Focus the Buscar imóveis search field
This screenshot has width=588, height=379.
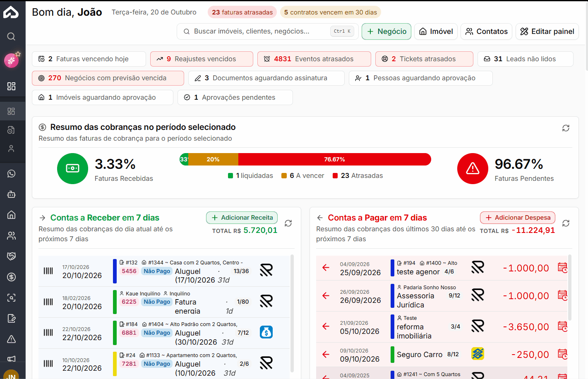268,31
